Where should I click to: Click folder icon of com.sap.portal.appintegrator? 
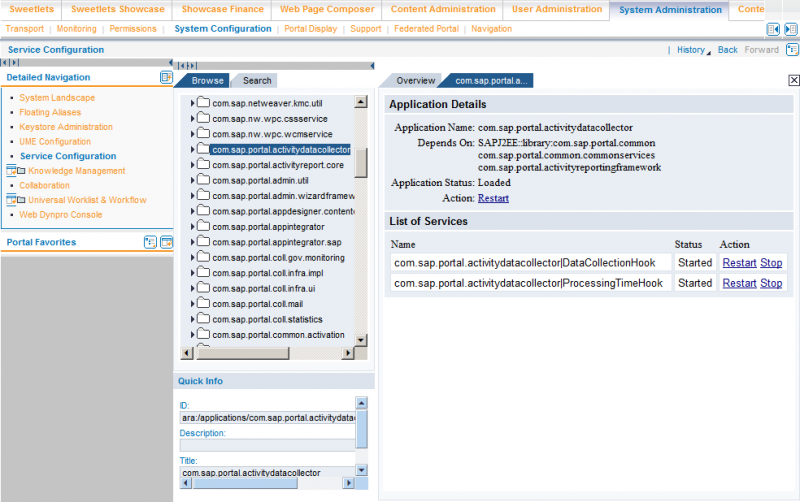pos(204,226)
